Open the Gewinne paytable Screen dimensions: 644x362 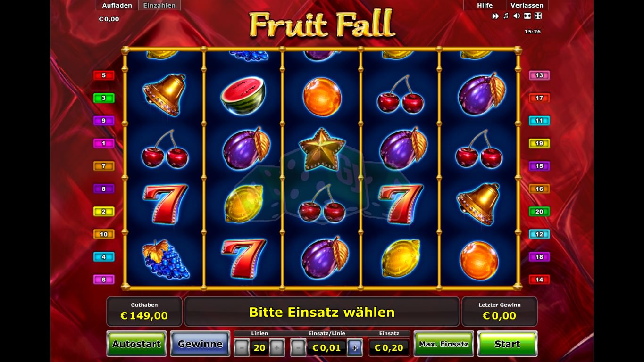point(200,344)
